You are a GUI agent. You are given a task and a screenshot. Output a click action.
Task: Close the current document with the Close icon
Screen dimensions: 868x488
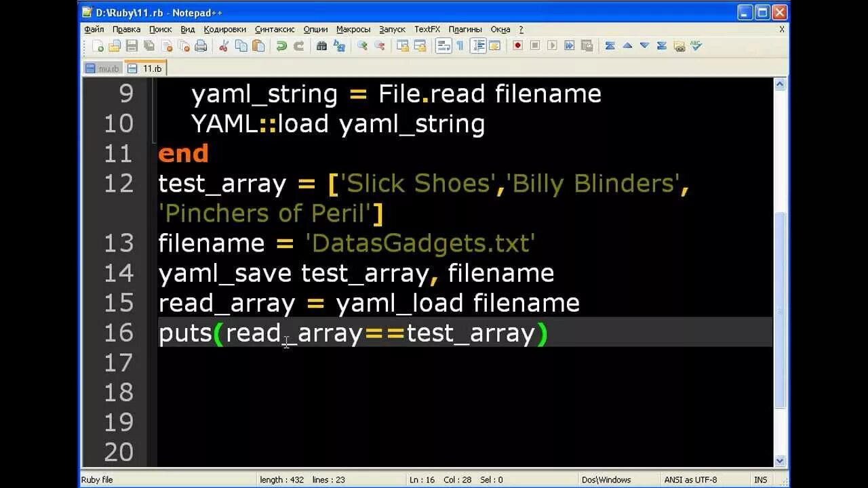[x=166, y=46]
